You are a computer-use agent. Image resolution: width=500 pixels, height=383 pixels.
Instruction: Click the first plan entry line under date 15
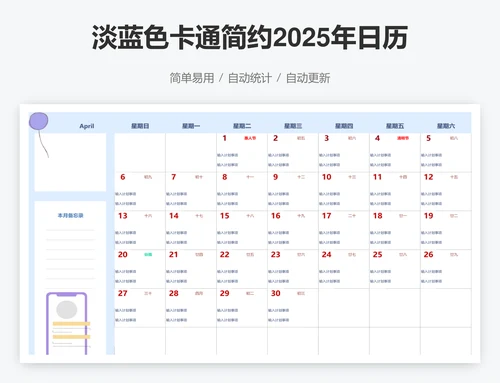tap(228, 233)
